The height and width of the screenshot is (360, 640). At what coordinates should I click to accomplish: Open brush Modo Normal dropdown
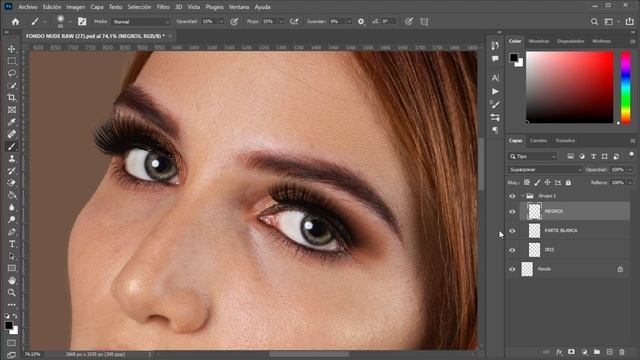point(141,22)
